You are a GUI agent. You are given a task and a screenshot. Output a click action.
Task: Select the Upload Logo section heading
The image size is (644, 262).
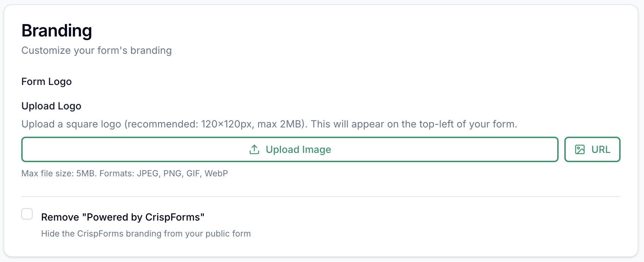tap(51, 106)
